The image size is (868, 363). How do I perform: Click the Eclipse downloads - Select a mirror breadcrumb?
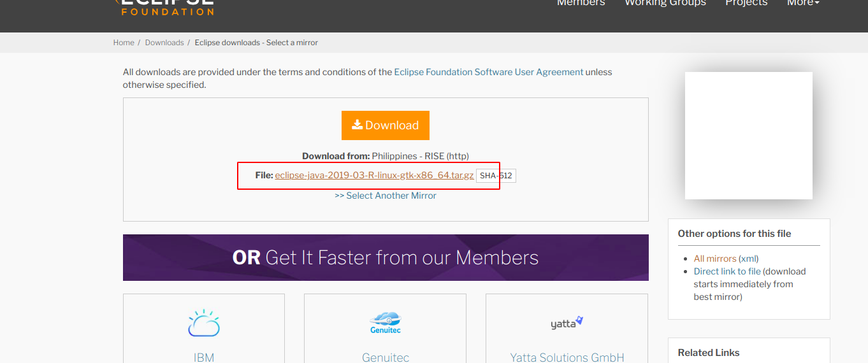coord(256,43)
